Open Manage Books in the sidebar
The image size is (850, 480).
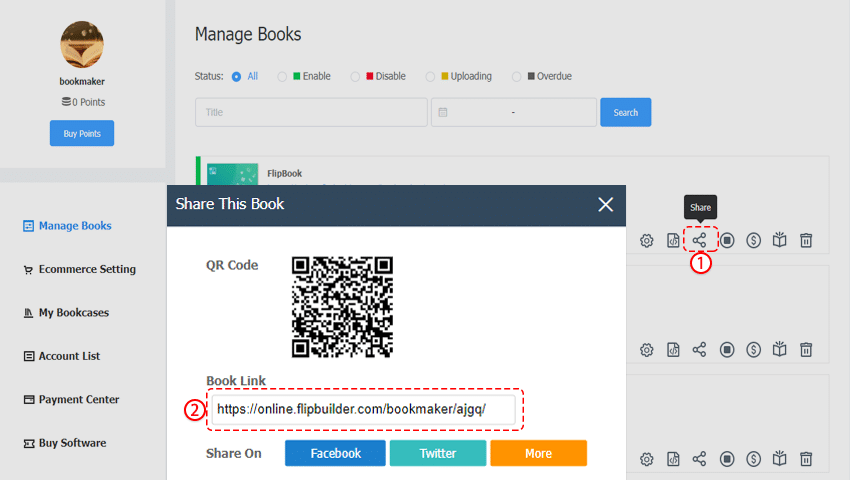[67, 226]
